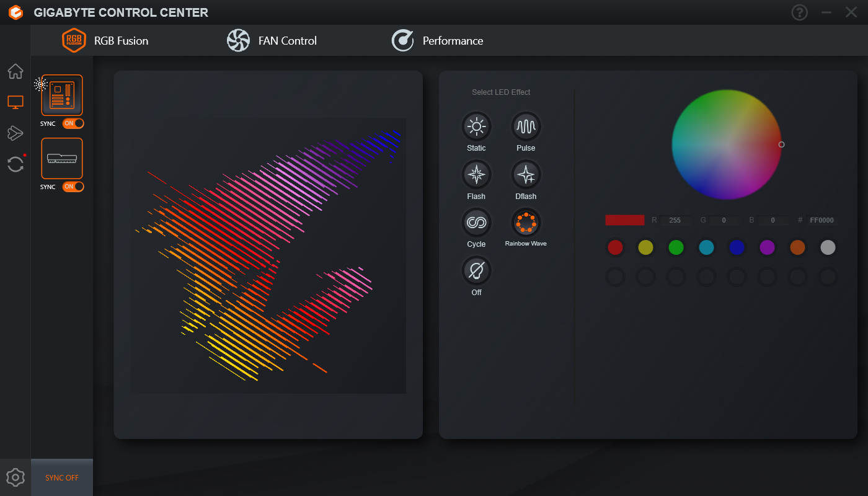Select the motherboard device thumbnail
868x496 pixels.
[x=62, y=95]
